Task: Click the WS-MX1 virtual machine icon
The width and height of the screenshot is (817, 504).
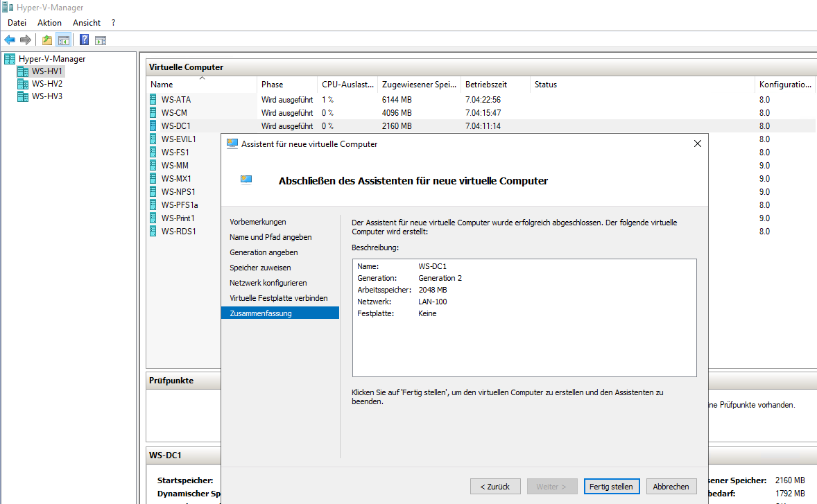Action: click(153, 178)
